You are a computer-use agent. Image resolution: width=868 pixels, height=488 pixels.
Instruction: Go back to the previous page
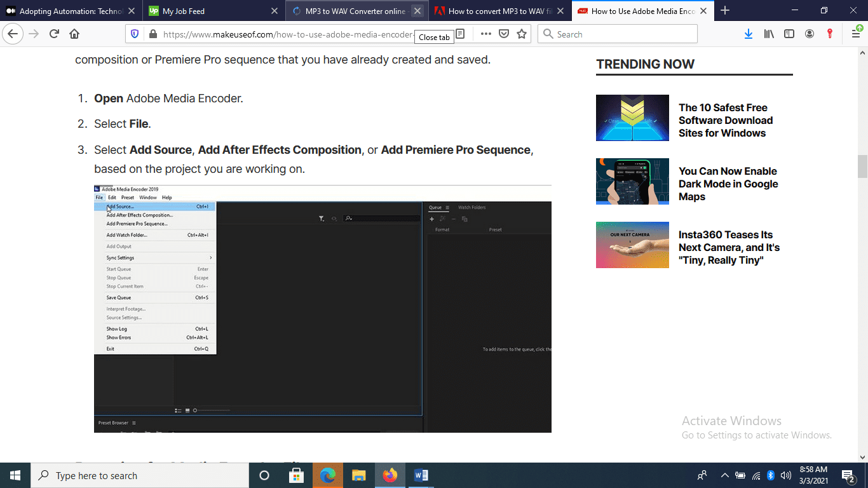[13, 34]
